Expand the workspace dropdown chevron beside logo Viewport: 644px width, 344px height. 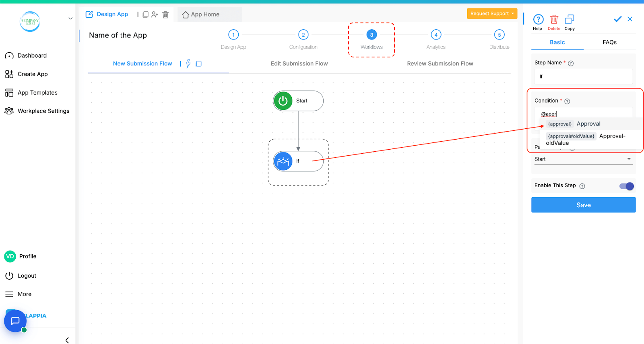coord(70,19)
